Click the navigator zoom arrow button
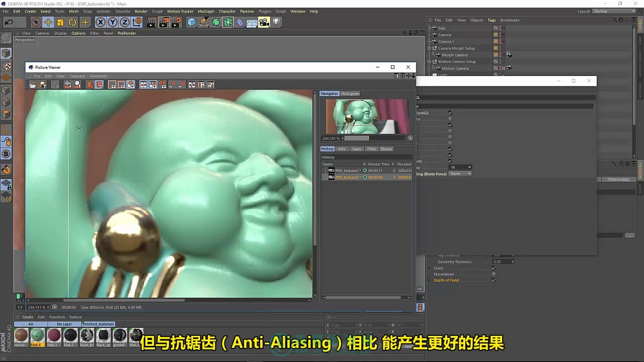The image size is (644, 362). tap(411, 138)
